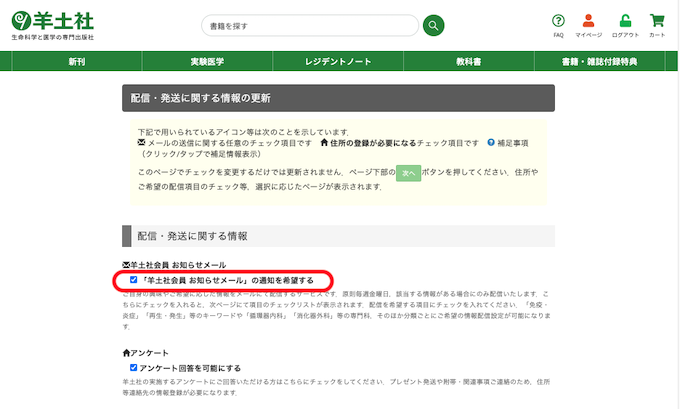
Task: Click the house icon beside アンケート heading
Action: point(126,353)
